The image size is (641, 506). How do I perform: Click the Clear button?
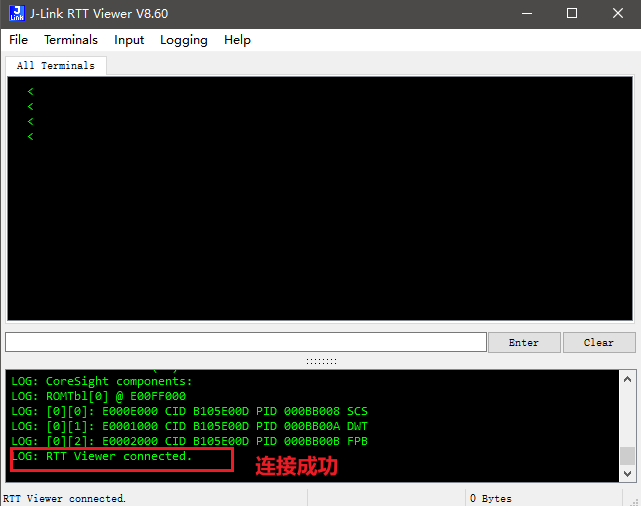[599, 342]
